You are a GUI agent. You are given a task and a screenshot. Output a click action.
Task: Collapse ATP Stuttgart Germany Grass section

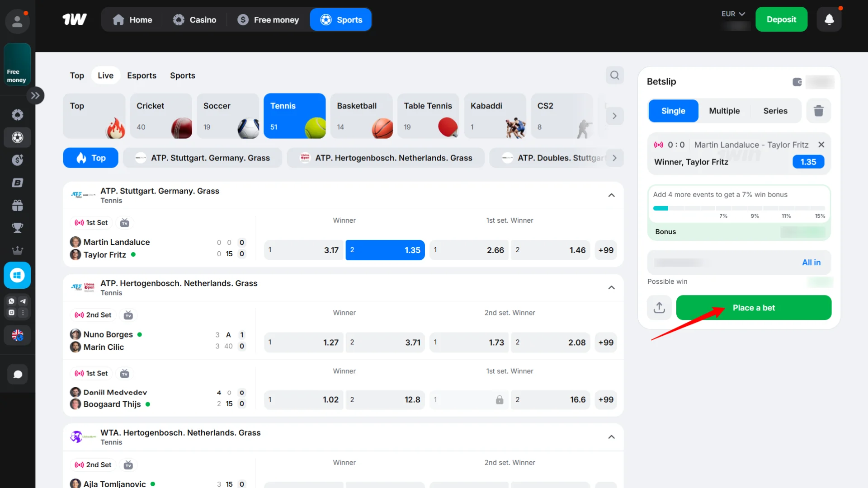tap(611, 195)
